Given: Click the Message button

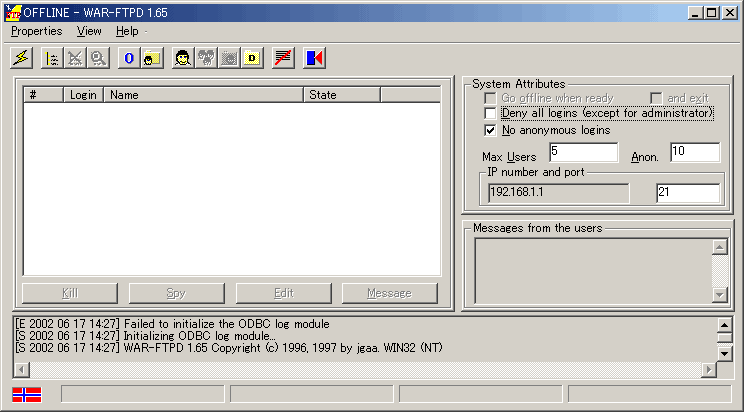Looking at the screenshot, I should pyautogui.click(x=390, y=293).
